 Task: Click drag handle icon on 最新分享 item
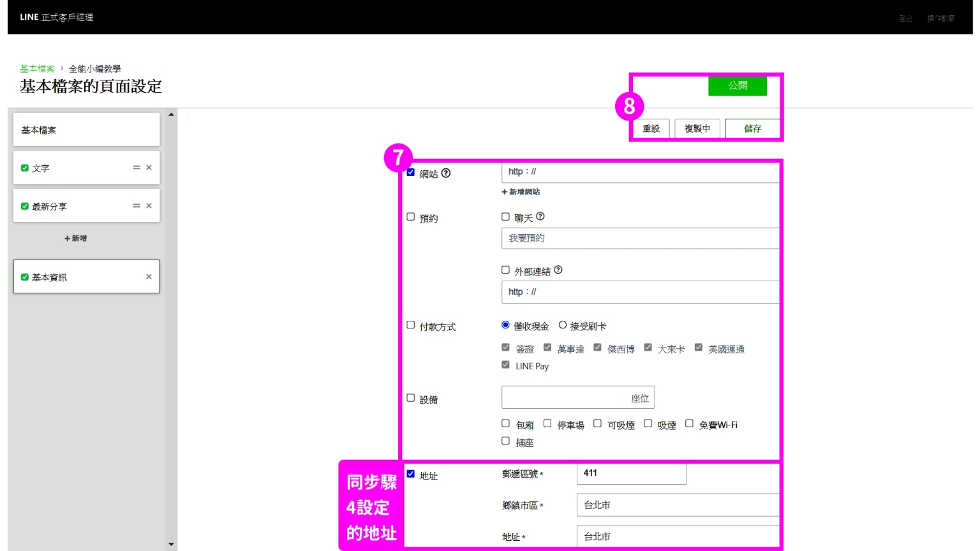click(x=137, y=206)
